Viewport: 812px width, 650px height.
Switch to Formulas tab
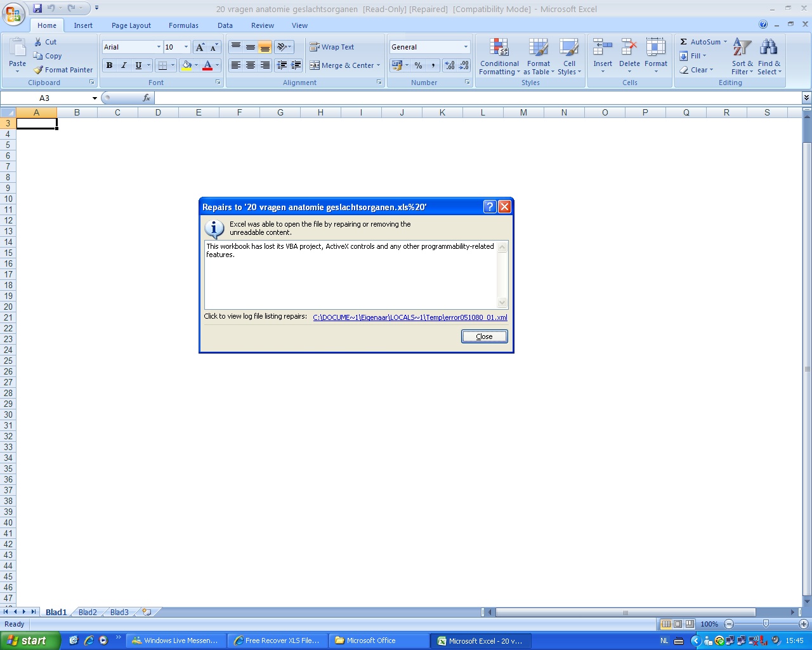(183, 25)
